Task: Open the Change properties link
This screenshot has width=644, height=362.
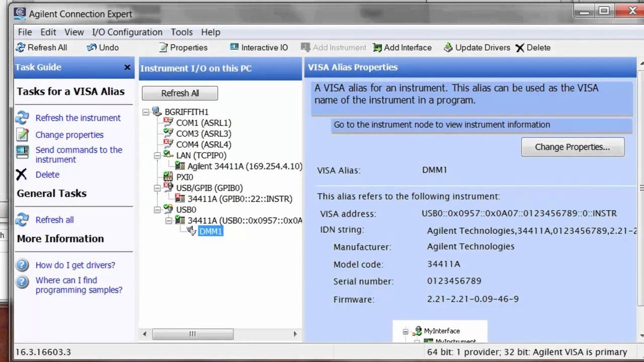Action: [x=69, y=135]
